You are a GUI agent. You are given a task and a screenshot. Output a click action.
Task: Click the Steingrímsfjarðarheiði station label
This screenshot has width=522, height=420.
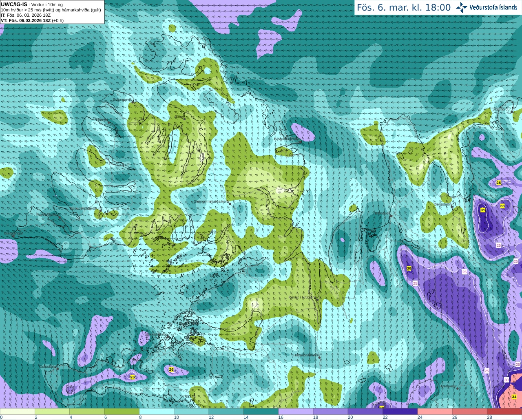[x=211, y=201]
